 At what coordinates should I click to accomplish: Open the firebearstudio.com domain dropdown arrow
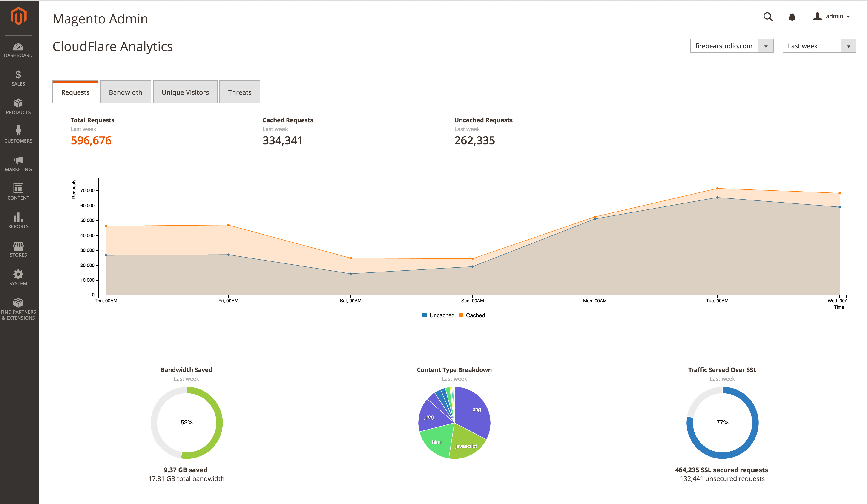[766, 46]
